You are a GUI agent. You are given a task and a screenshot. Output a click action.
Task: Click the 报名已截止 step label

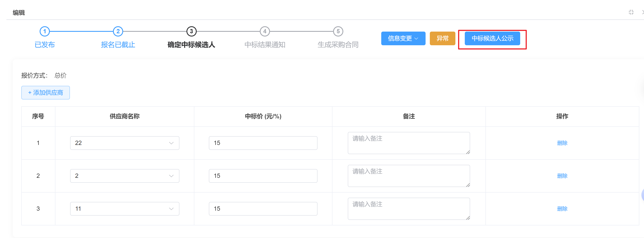pos(118,45)
